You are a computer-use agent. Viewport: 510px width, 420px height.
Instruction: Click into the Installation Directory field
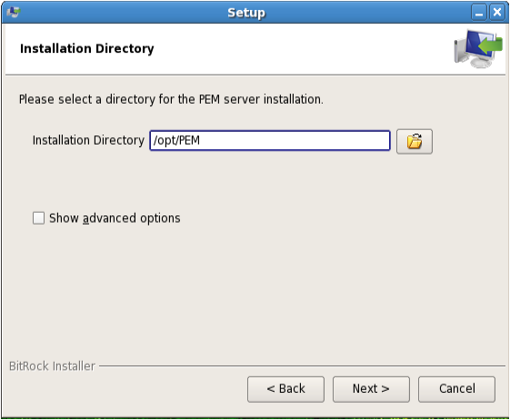click(x=270, y=141)
